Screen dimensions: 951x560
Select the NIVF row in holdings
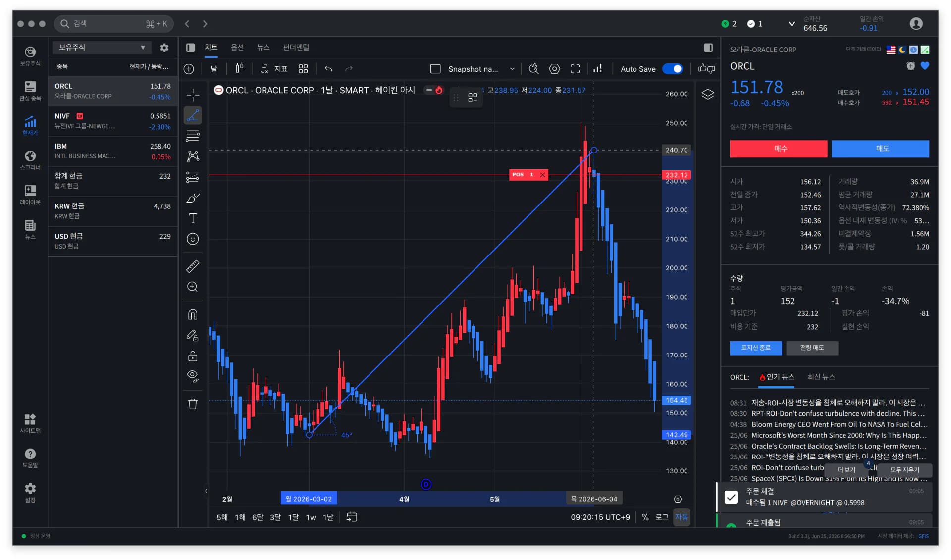click(x=113, y=121)
